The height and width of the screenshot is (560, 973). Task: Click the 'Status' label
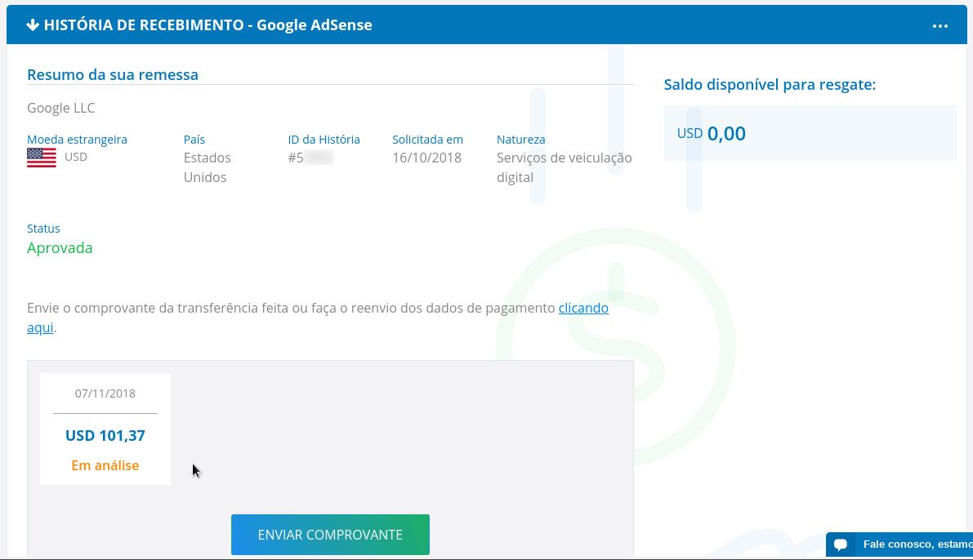(x=43, y=229)
